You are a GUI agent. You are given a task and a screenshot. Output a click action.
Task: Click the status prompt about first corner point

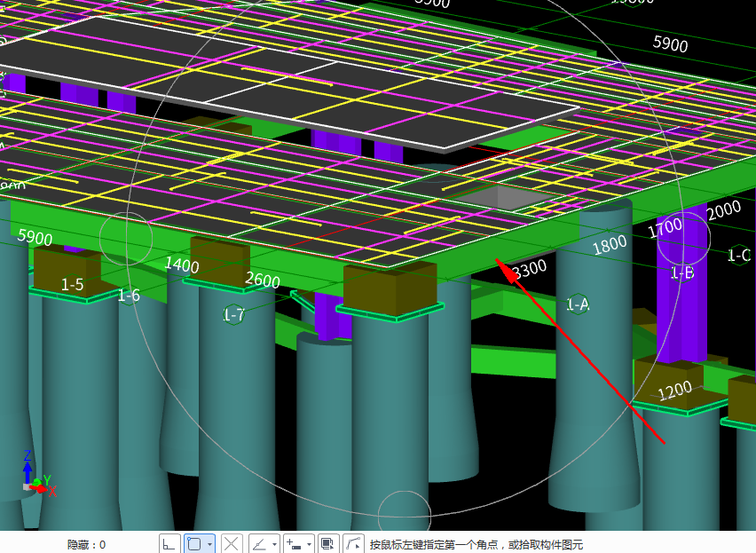tap(476, 545)
